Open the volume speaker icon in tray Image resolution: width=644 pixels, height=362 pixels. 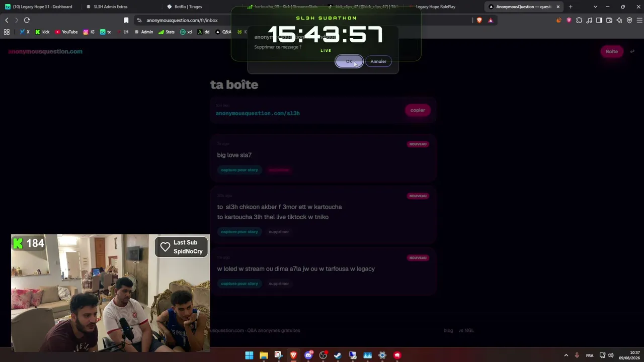click(610, 355)
